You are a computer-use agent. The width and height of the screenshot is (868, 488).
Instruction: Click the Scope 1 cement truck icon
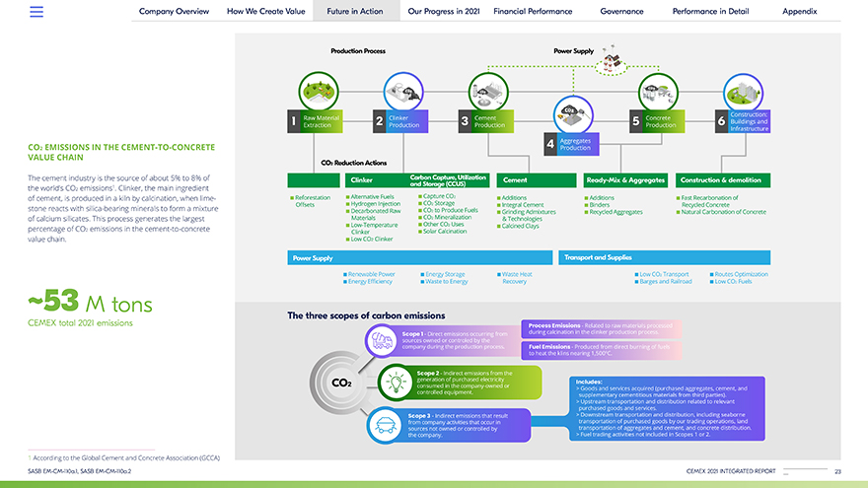[x=384, y=341]
